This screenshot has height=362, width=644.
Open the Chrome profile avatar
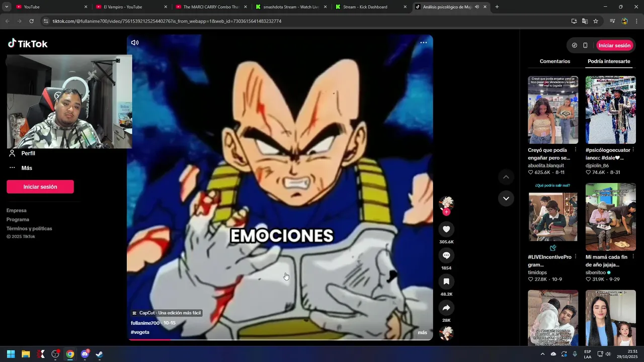pos(624,21)
